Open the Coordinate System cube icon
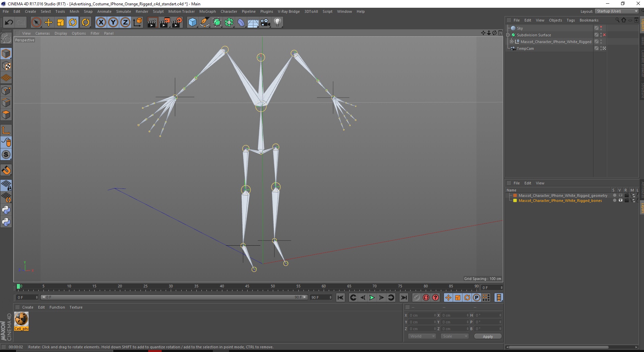Viewport: 644px width, 352px height. click(138, 23)
